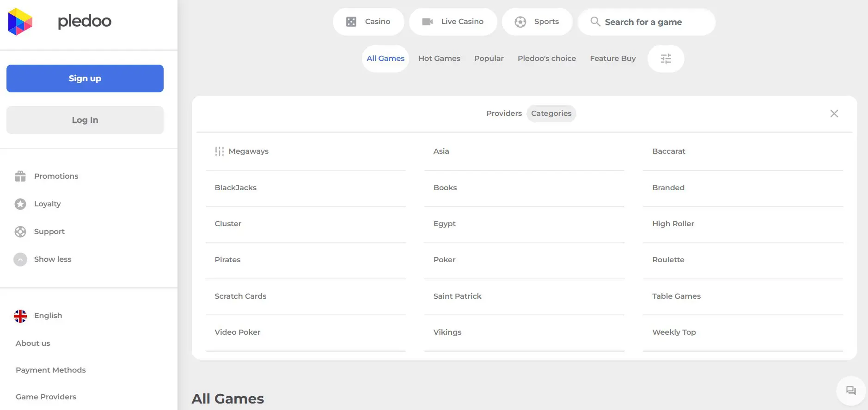
Task: Select the Categories filter toggle
Action: [551, 114]
